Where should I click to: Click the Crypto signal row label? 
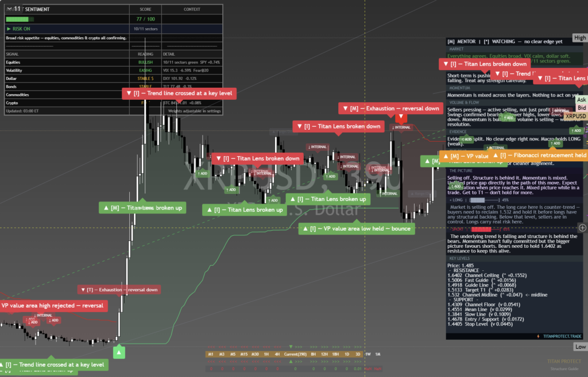coord(11,103)
